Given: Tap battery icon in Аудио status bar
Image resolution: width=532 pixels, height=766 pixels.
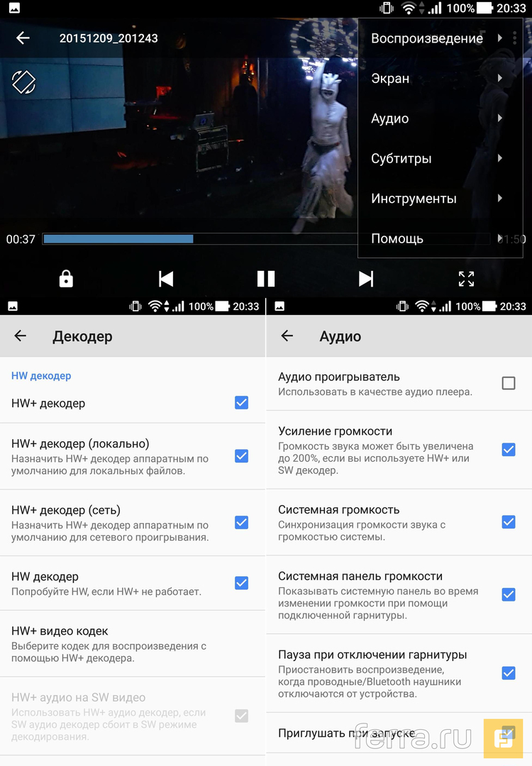Looking at the screenshot, I should [490, 306].
